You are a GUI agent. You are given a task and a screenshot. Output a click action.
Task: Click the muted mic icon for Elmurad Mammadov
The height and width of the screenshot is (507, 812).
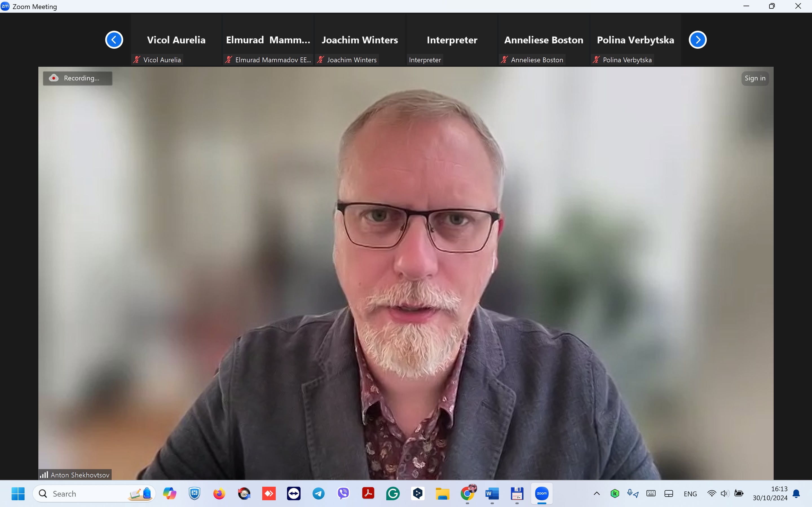[x=228, y=60]
